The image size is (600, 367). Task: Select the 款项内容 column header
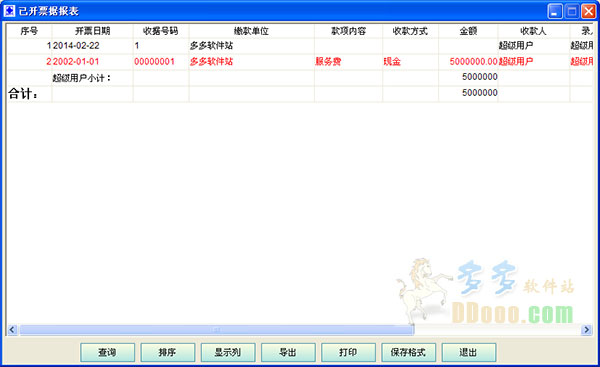pos(348,31)
